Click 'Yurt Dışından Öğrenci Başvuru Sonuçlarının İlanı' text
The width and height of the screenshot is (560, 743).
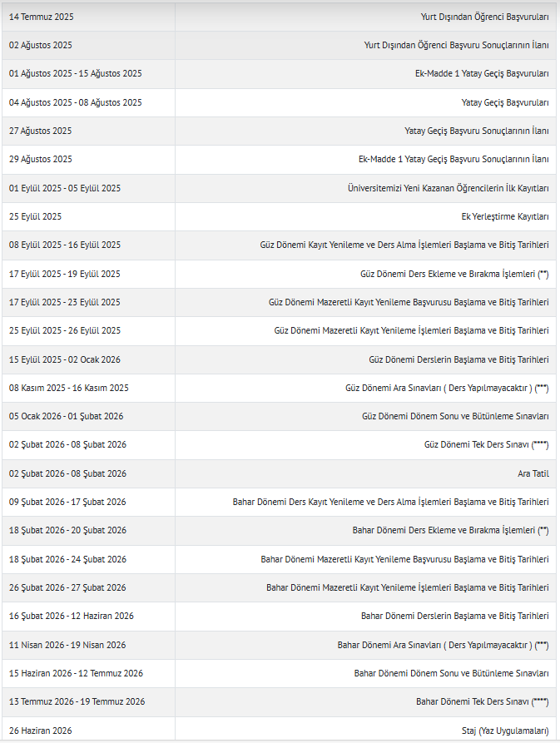coord(457,45)
